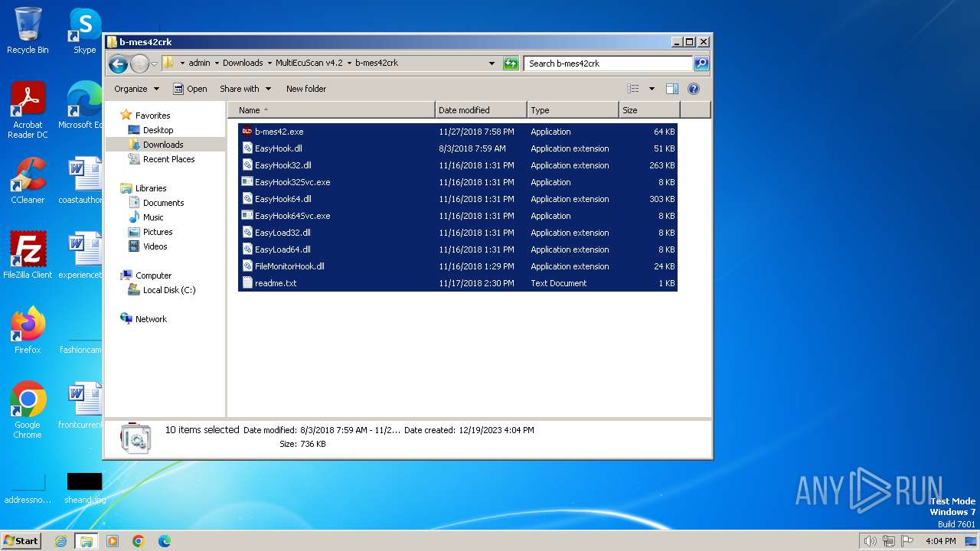Click the search magnifier icon
980x551 pixels.
701,64
